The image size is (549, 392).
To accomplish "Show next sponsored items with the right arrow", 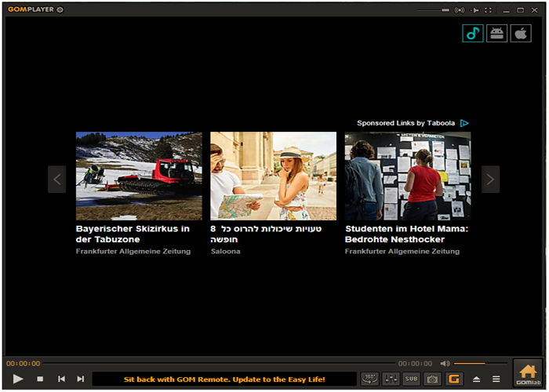I will (490, 180).
